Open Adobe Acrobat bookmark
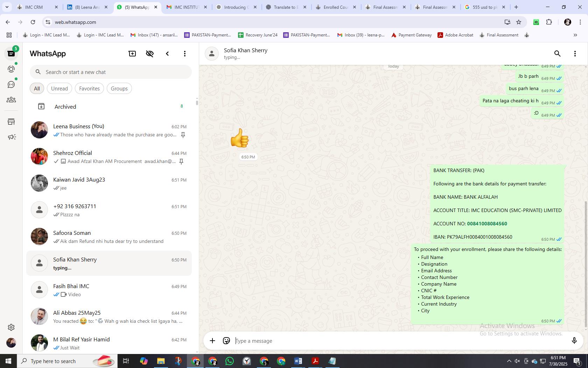Screen dimensions: 588x368 point(455,35)
